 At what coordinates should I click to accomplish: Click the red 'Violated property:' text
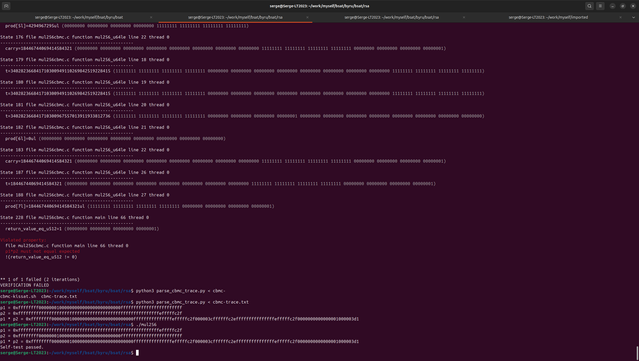[23, 240]
